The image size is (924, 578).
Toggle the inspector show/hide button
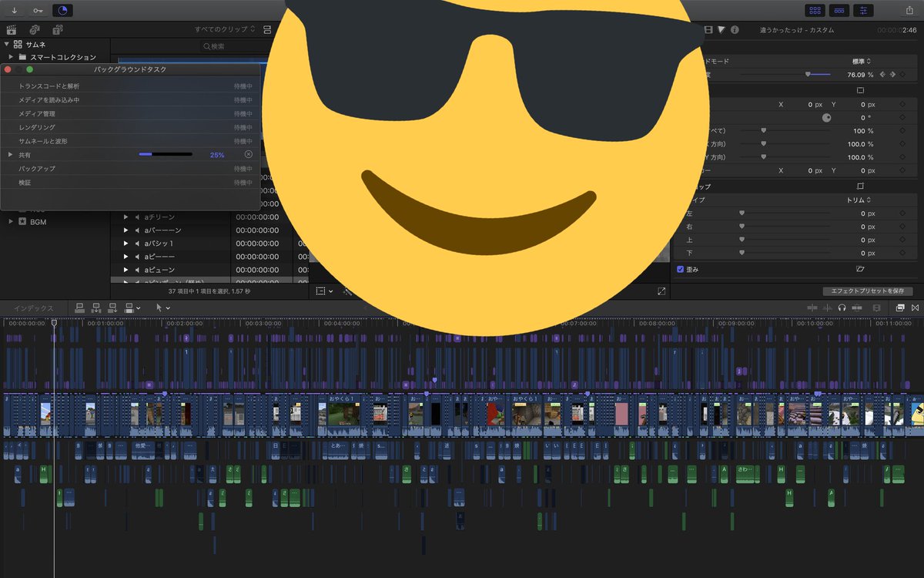coord(864,10)
